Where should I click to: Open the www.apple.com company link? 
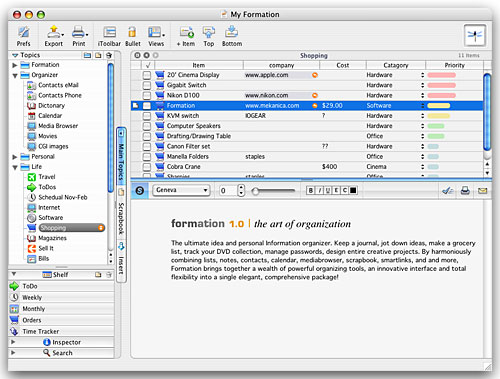tap(267, 75)
